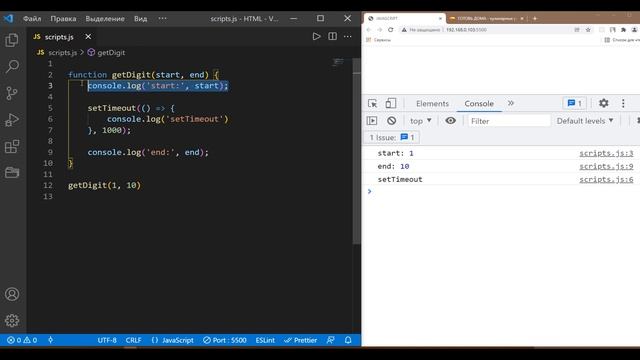
Task: Open the Файл menu
Action: tap(32, 19)
